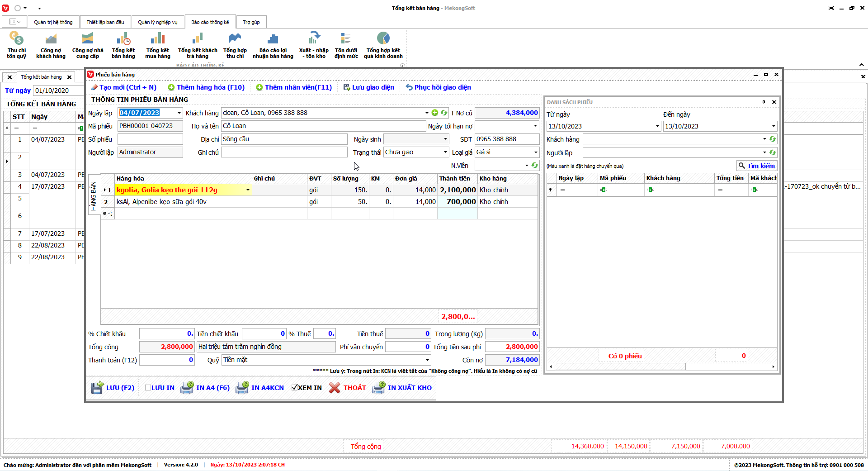Switch to Quản lý nghiệp vụ tab
Screen dimensions: 868x471
pyautogui.click(x=157, y=22)
